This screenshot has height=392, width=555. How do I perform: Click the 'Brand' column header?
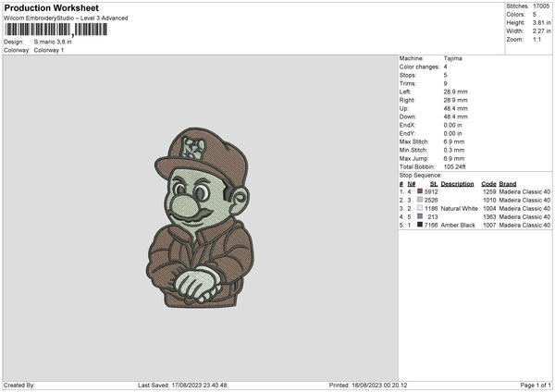click(508, 184)
